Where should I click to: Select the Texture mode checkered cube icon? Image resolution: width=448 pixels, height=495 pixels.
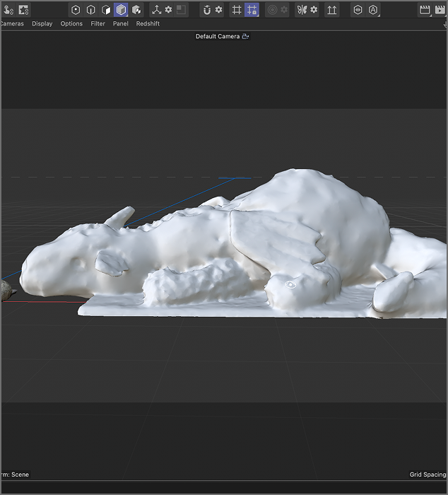[136, 10]
